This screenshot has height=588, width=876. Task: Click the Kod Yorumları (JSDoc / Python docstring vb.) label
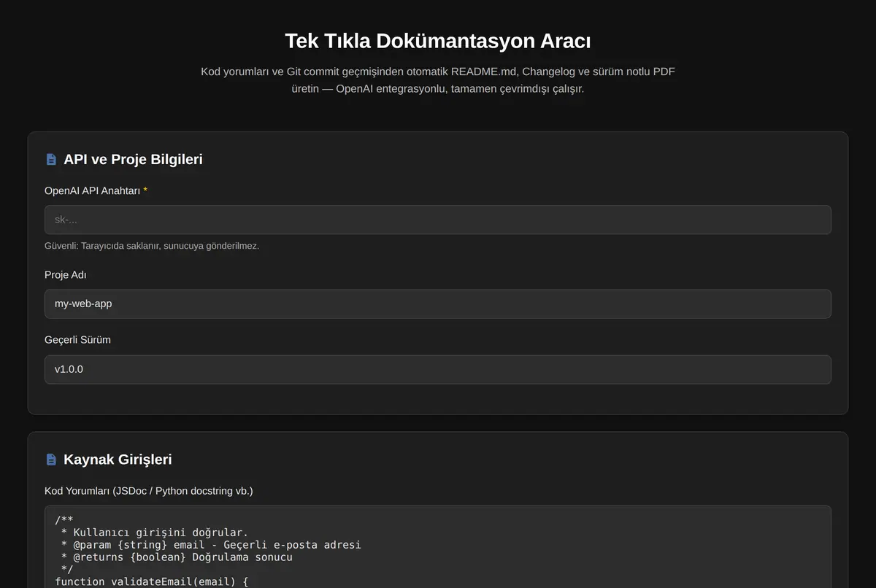(149, 491)
